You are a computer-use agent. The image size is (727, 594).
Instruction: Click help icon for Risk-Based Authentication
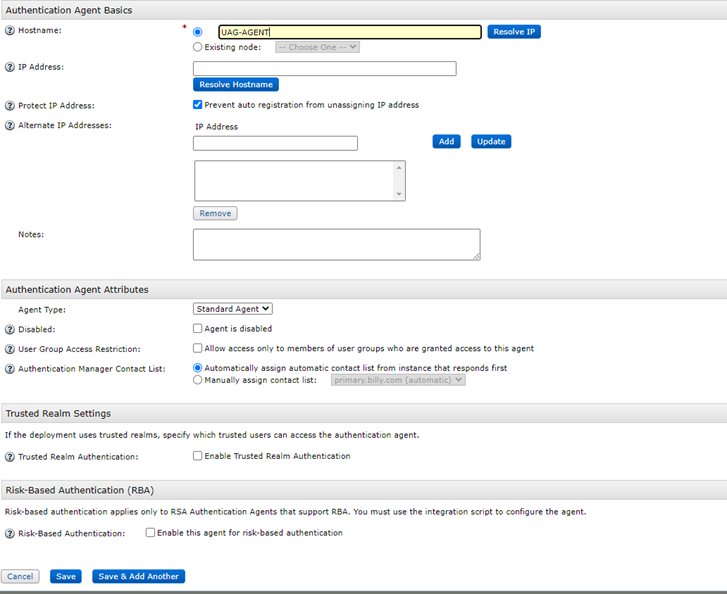pyautogui.click(x=10, y=534)
